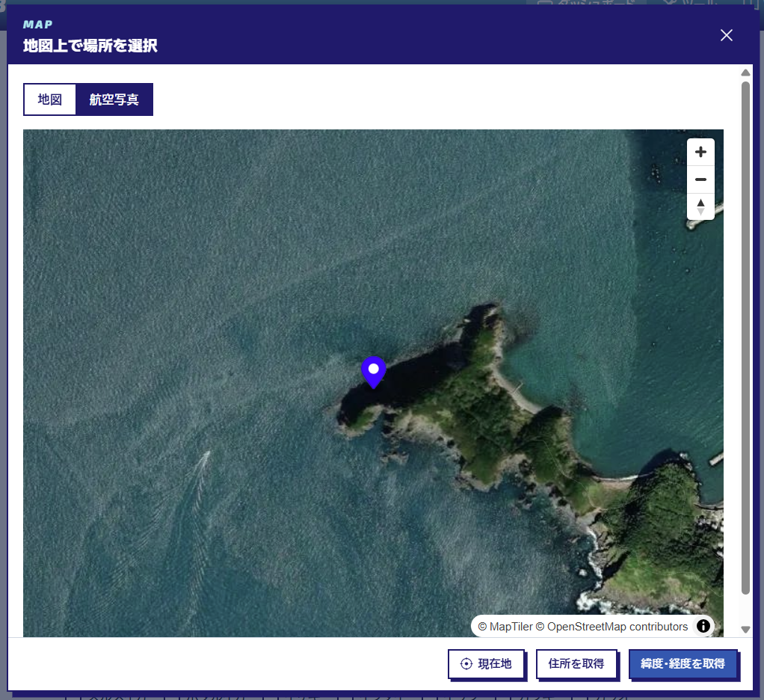Click the dialog's vertical scrollbar thumb
This screenshot has width=764, height=700.
point(745,338)
